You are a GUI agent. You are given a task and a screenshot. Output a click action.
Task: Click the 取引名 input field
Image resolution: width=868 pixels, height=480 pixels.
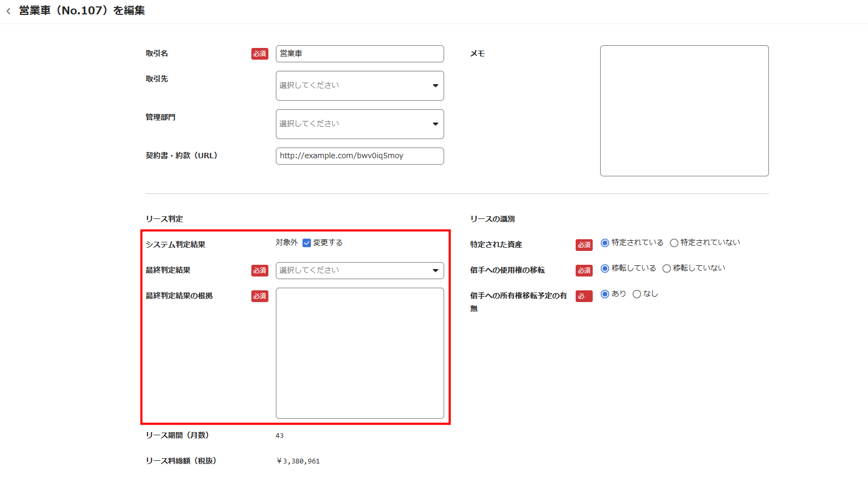pyautogui.click(x=359, y=54)
